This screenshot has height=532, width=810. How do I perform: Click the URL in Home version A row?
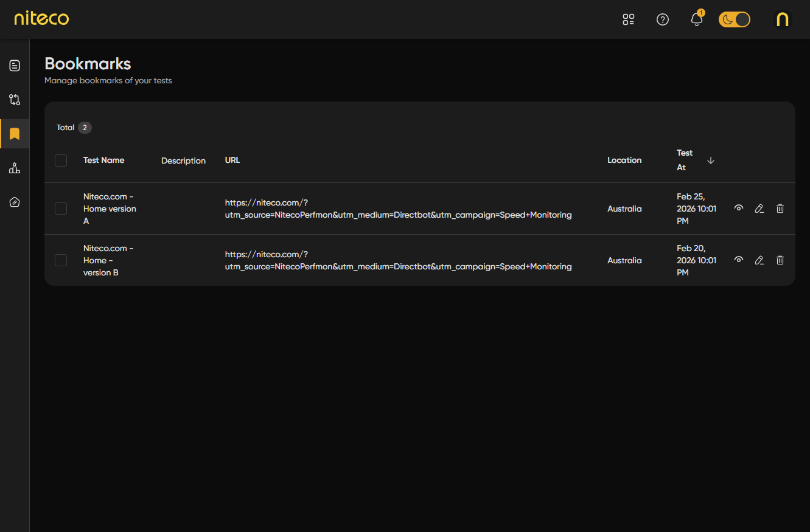399,209
